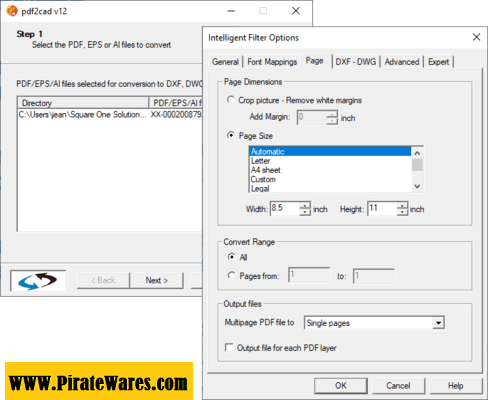
Task: Select Legal in the page size list
Action: tap(330, 188)
